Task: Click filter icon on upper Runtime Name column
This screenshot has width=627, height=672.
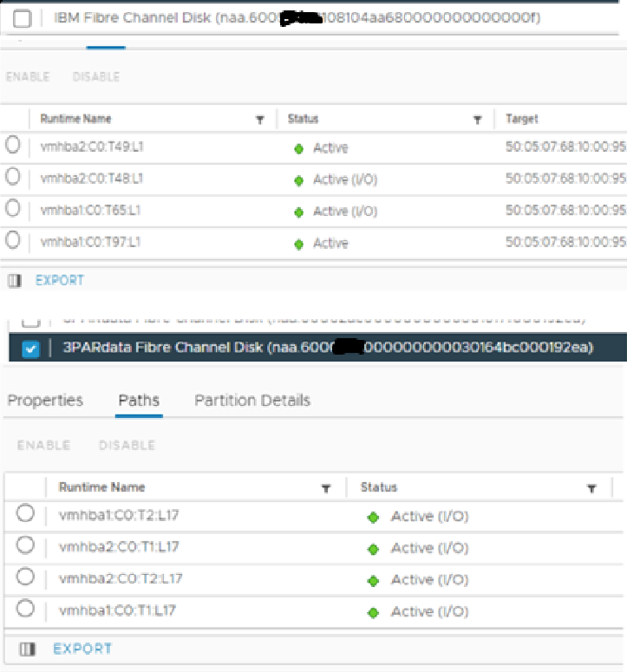Action: [x=259, y=120]
